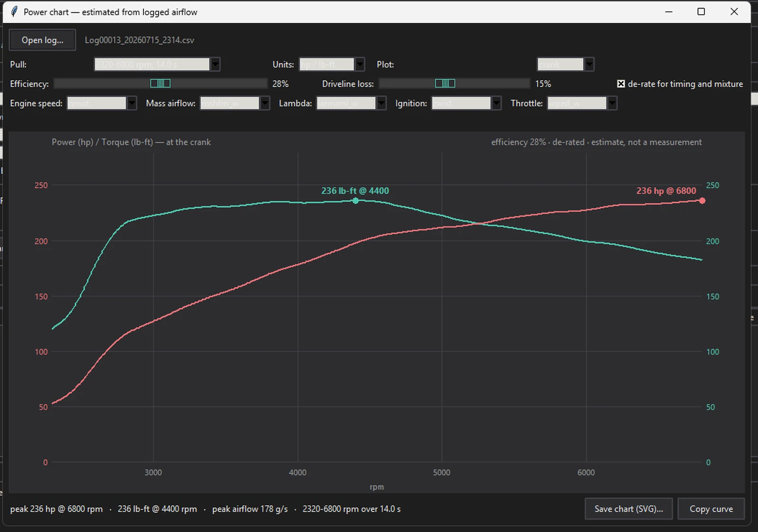Click the Copy curve button
This screenshot has height=532, width=758.
click(x=711, y=509)
